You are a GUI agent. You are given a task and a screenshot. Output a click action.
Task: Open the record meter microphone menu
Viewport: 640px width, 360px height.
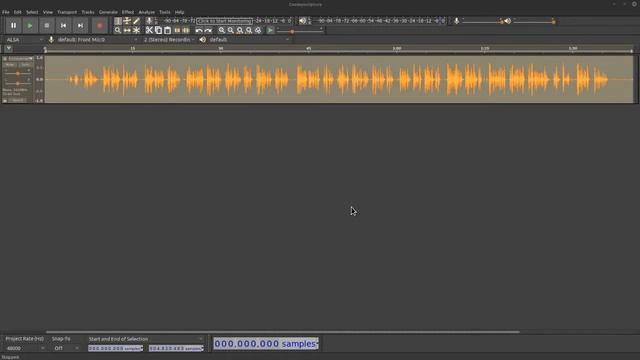coord(149,20)
